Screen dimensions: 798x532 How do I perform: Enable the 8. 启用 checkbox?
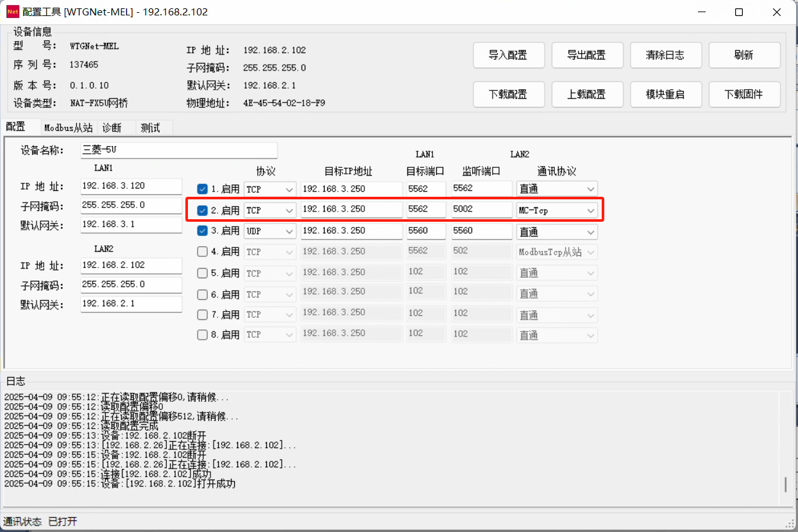203,335
